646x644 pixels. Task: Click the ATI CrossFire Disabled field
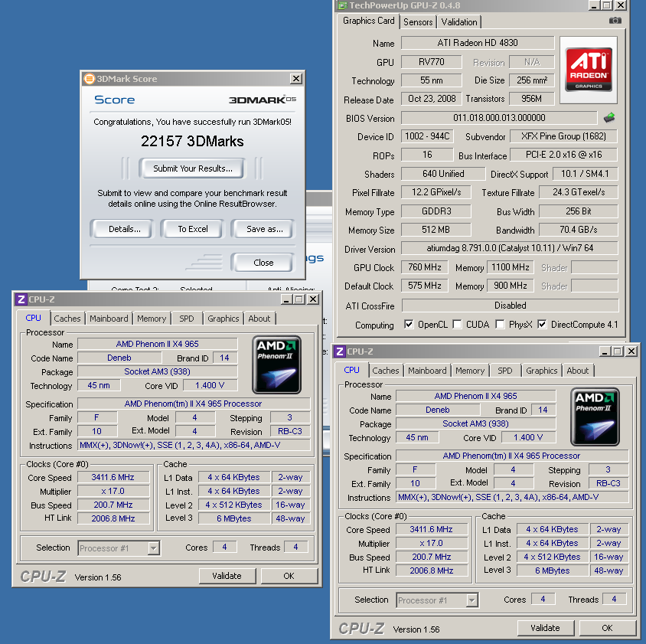510,306
